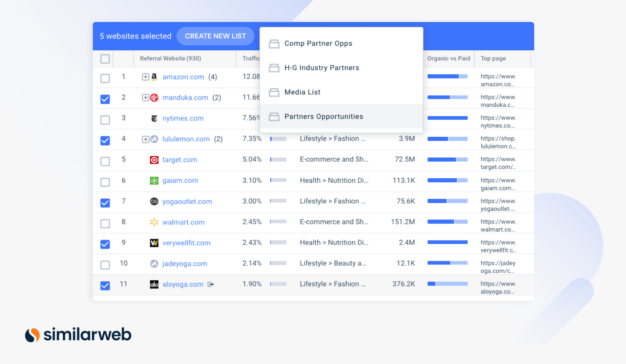Click the Walmart spark favicon
This screenshot has height=364, width=626.
pos(154,222)
